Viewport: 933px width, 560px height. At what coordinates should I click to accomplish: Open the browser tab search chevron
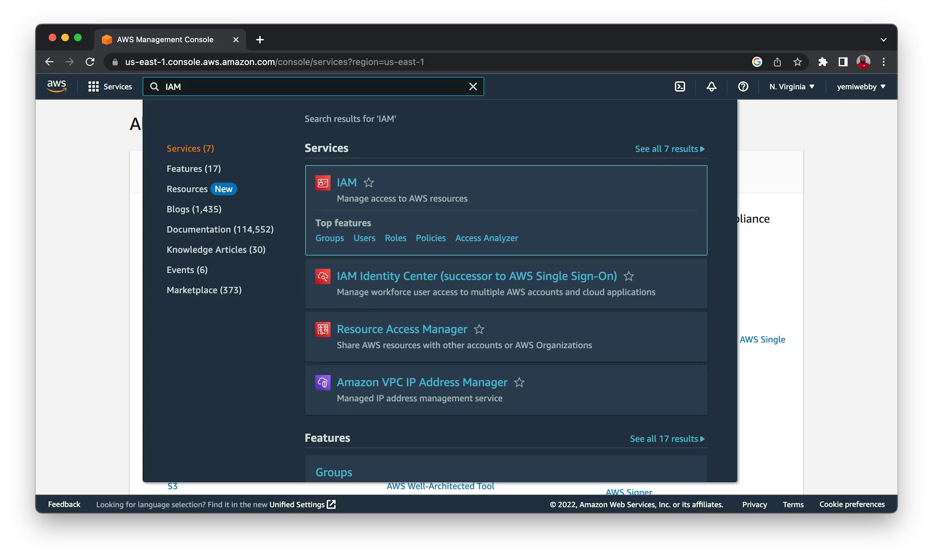(883, 39)
